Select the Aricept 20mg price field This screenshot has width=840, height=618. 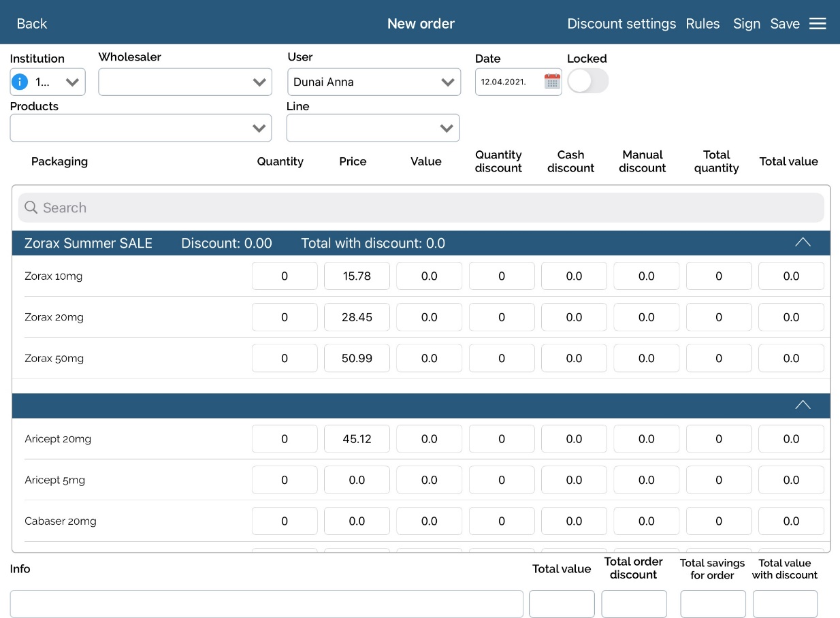click(357, 439)
